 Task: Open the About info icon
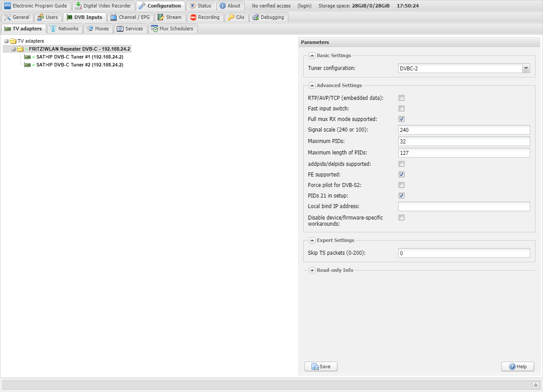(x=223, y=6)
